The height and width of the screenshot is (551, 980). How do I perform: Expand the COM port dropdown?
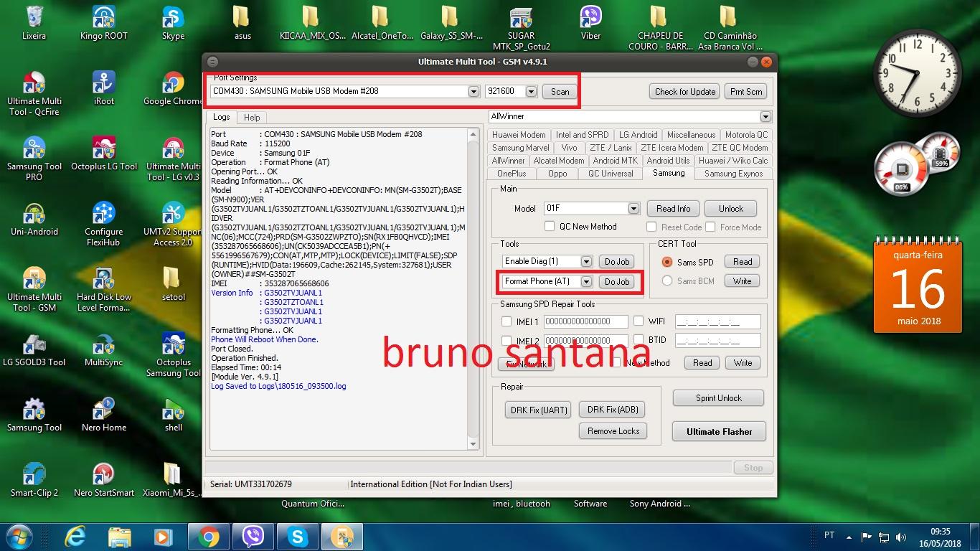pos(473,92)
